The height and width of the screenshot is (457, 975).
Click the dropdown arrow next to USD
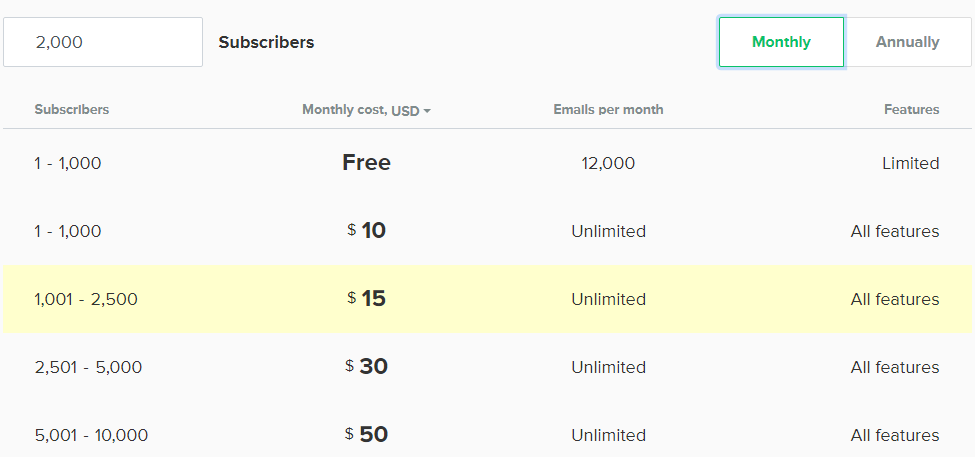point(427,111)
